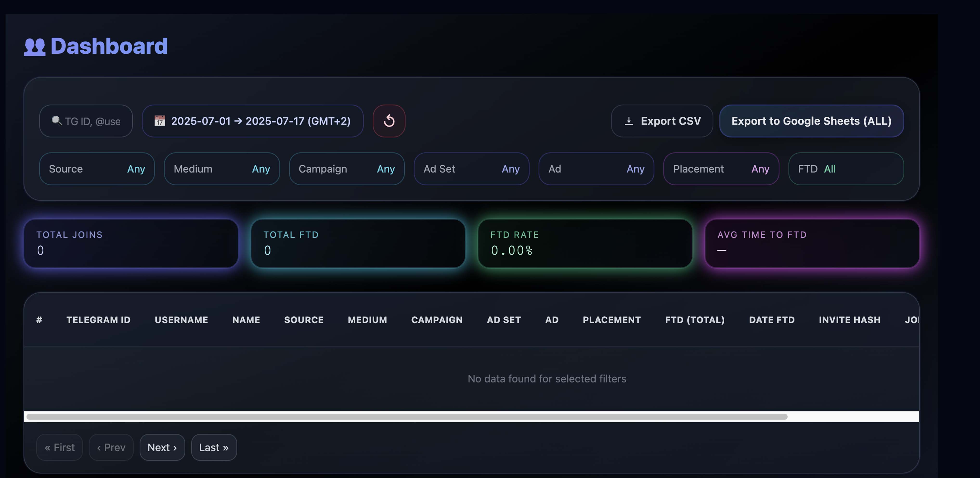Click Export to Google Sheets (ALL)

[811, 121]
